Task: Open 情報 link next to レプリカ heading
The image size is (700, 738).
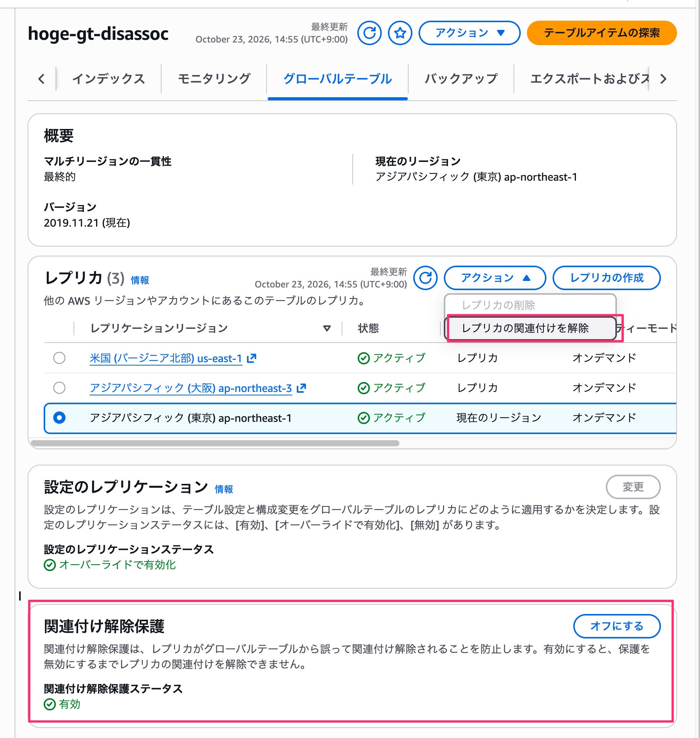Action: tap(140, 281)
